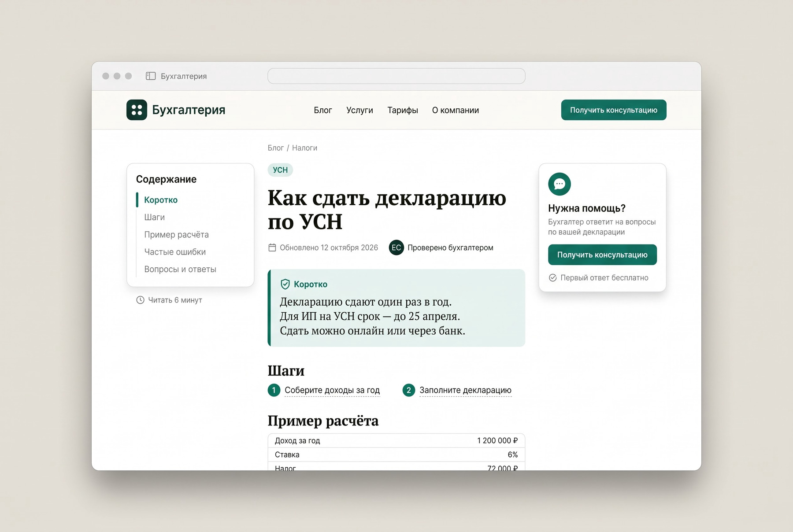Image resolution: width=793 pixels, height=532 pixels.
Task: Click step number 1 badge
Action: (274, 390)
